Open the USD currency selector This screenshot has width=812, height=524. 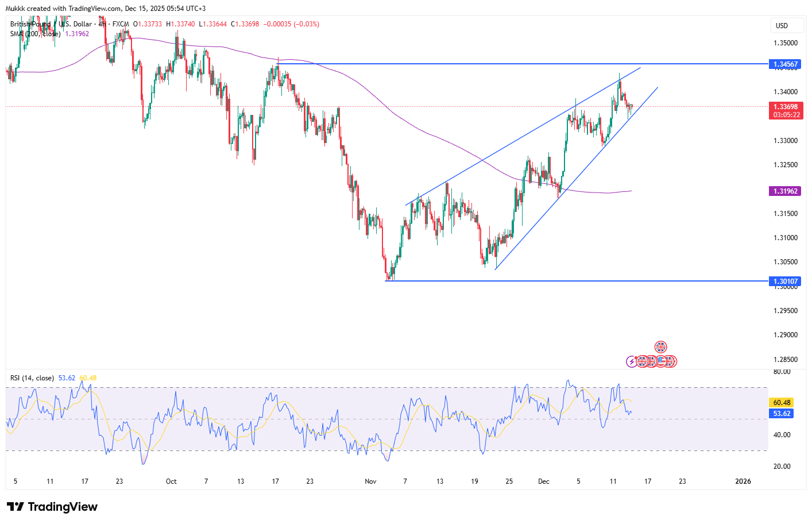(782, 25)
